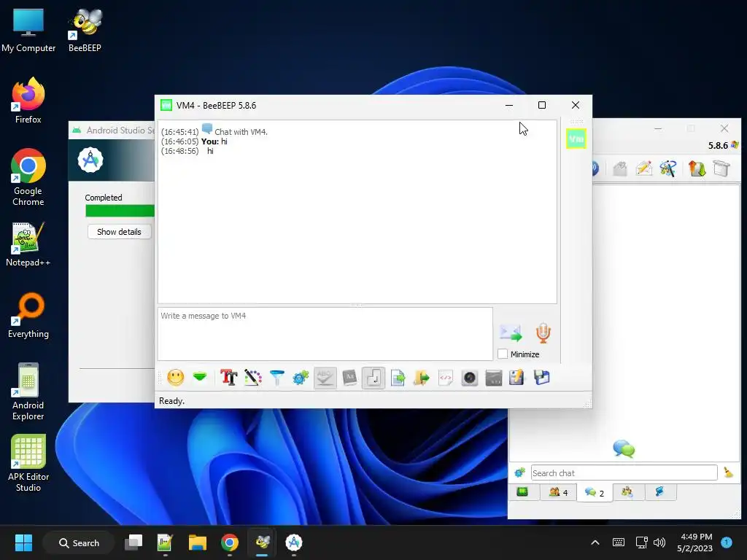Open the APK Editor Studio desktop shortcut
This screenshot has height=560, width=747.
point(28,463)
